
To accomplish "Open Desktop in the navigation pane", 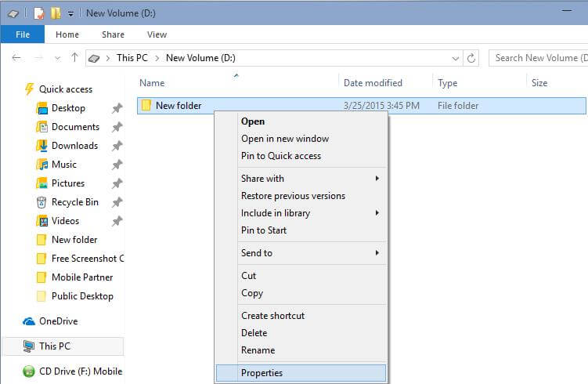I will (68, 108).
